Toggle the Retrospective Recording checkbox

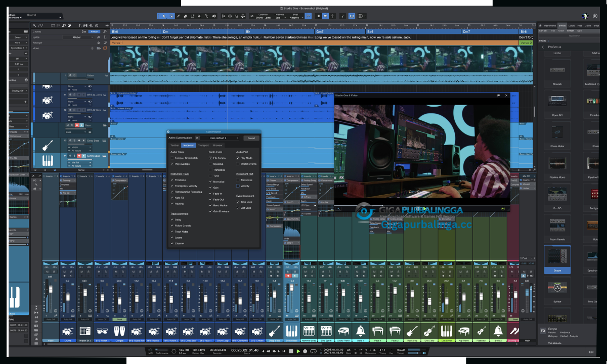point(172,192)
